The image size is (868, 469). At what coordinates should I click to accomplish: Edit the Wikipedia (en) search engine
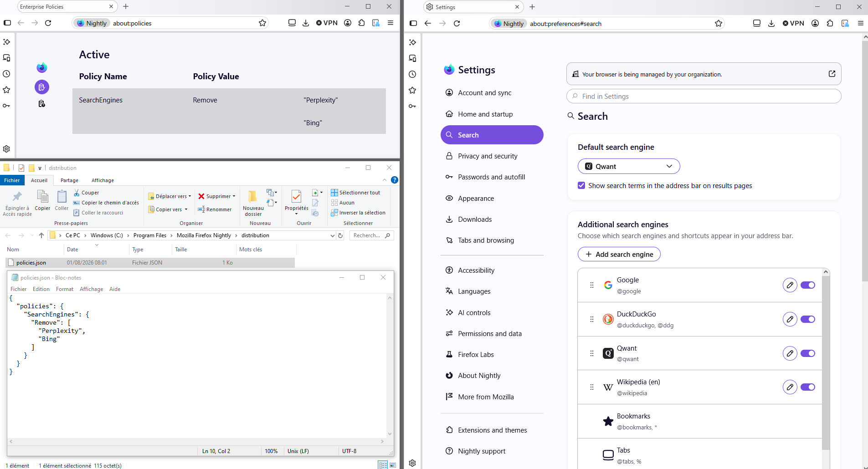click(x=790, y=387)
